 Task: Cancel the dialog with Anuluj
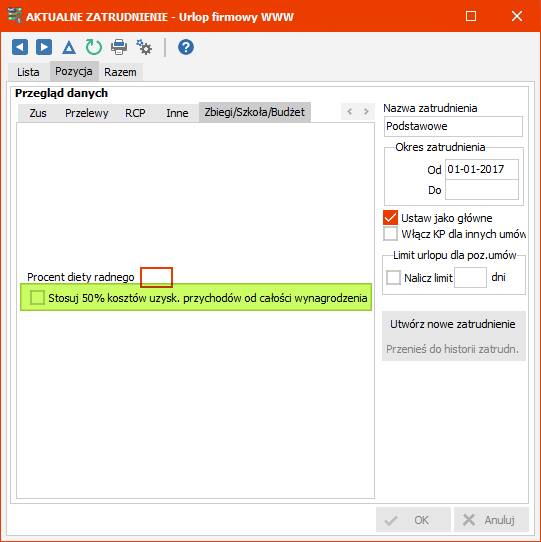[x=491, y=520]
